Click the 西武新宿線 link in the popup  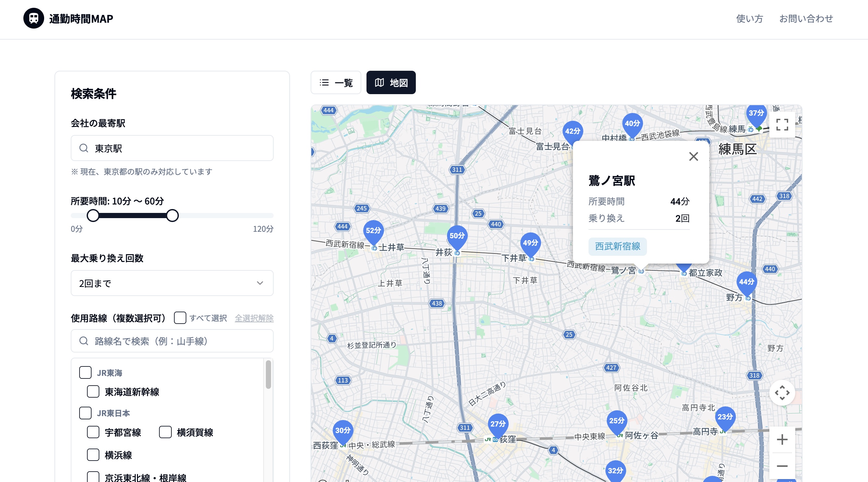pyautogui.click(x=617, y=246)
